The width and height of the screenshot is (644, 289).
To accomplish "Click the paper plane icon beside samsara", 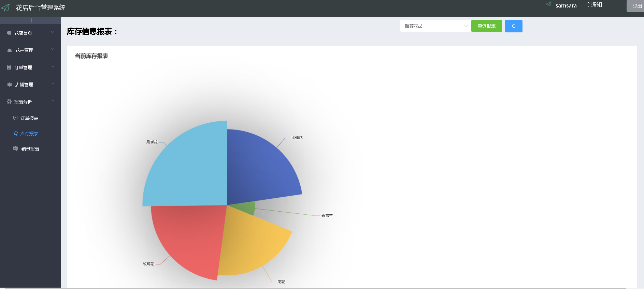I will pos(548,4).
